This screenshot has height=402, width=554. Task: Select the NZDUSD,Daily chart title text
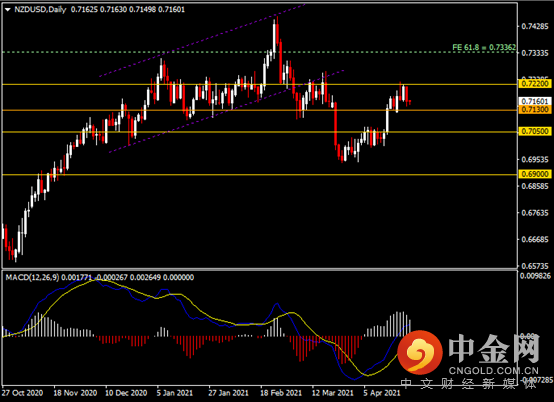click(40, 10)
